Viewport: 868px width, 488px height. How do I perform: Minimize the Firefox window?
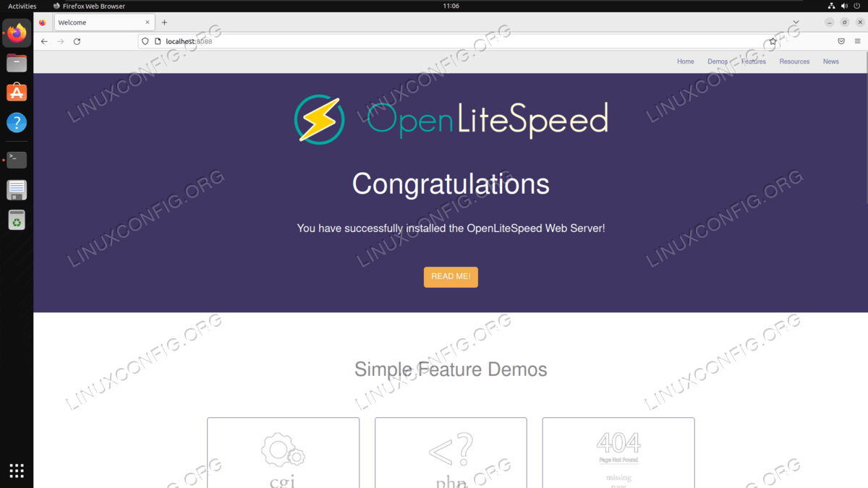point(829,22)
